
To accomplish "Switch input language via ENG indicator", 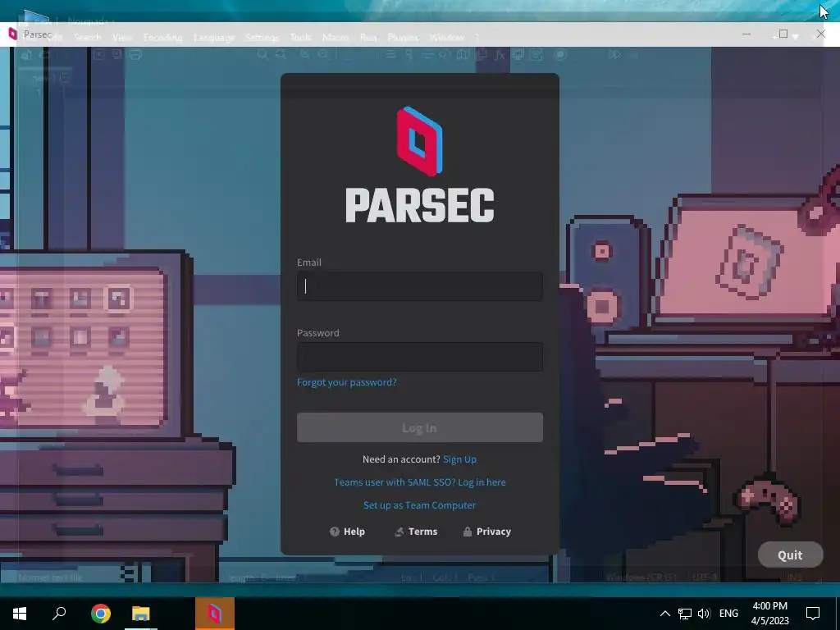I will [x=728, y=614].
